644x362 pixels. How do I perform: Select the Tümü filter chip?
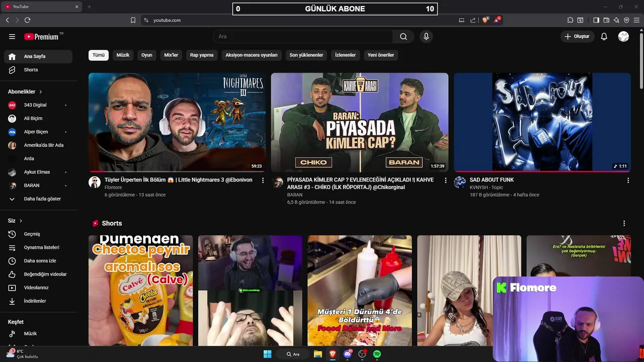[x=99, y=55]
